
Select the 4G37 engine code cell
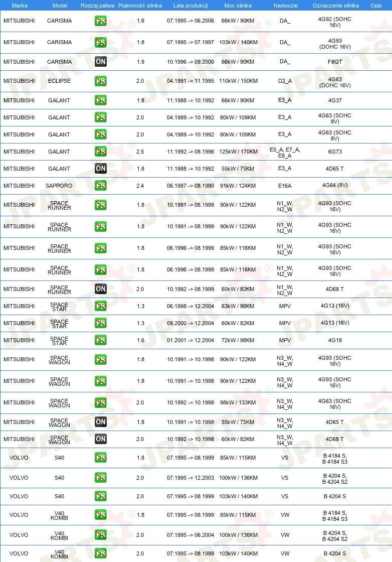point(335,100)
